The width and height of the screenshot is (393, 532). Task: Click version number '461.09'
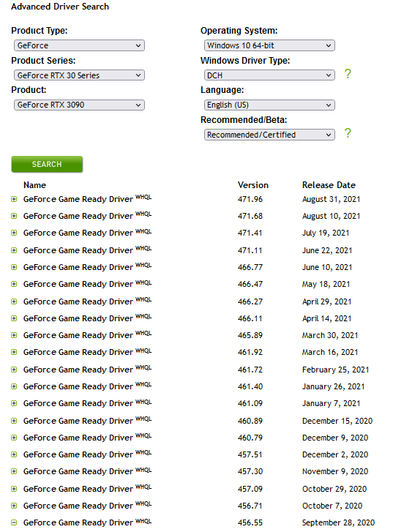point(250,403)
